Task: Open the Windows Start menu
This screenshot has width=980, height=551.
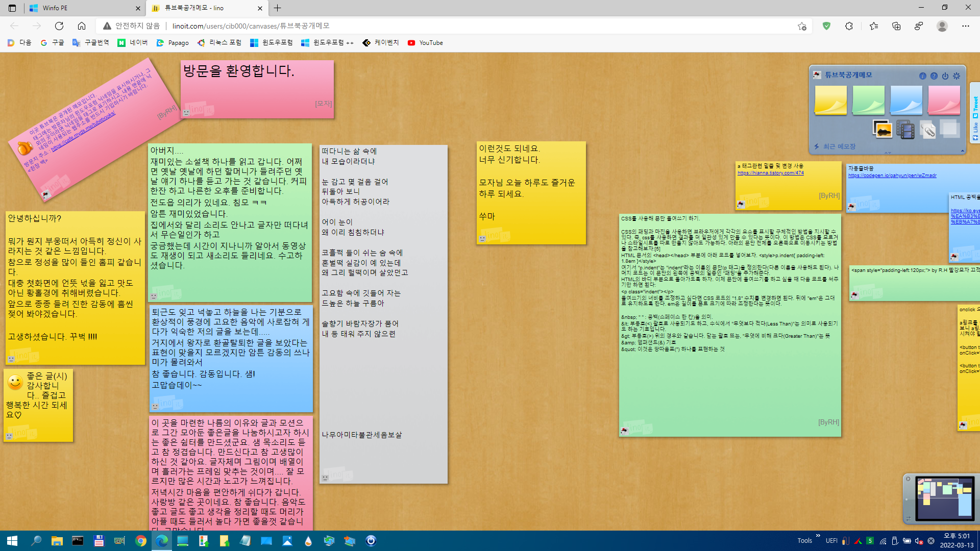Action: 12,541
